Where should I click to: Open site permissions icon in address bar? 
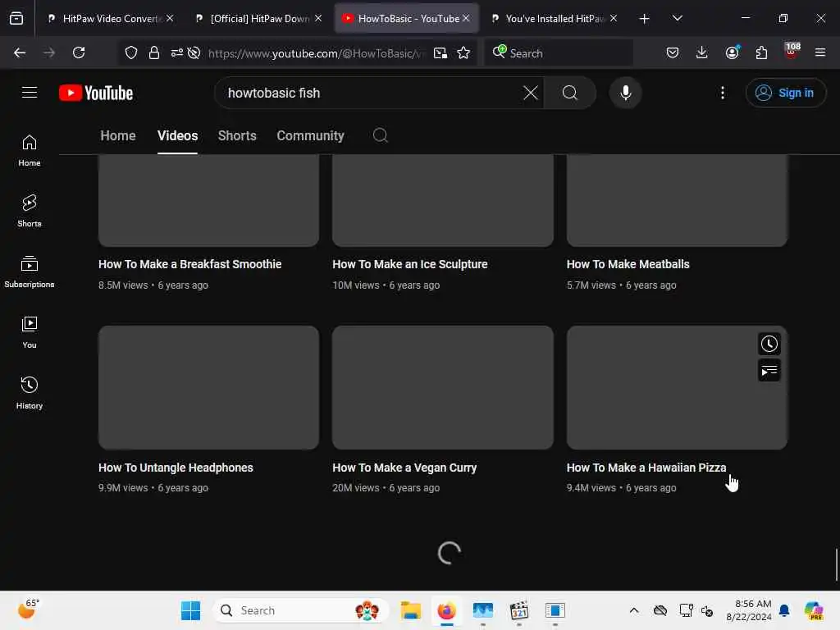coord(177,52)
